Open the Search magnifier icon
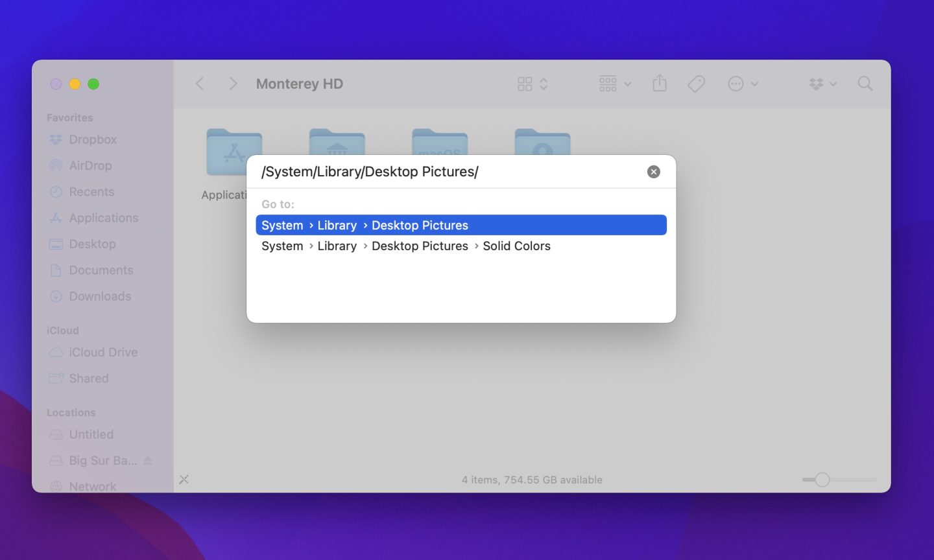Viewport: 934px width, 560px height. [x=865, y=84]
